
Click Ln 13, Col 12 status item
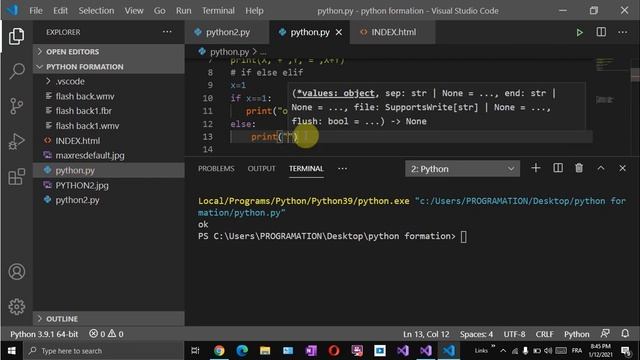click(426, 334)
